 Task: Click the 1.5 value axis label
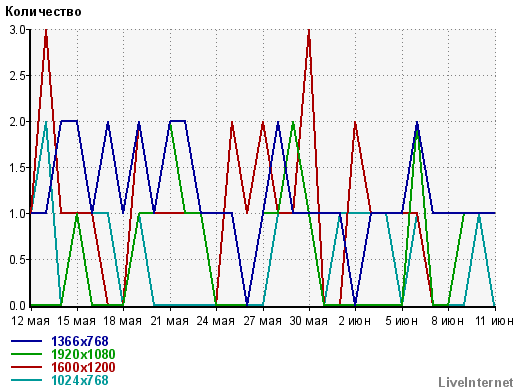(18, 168)
